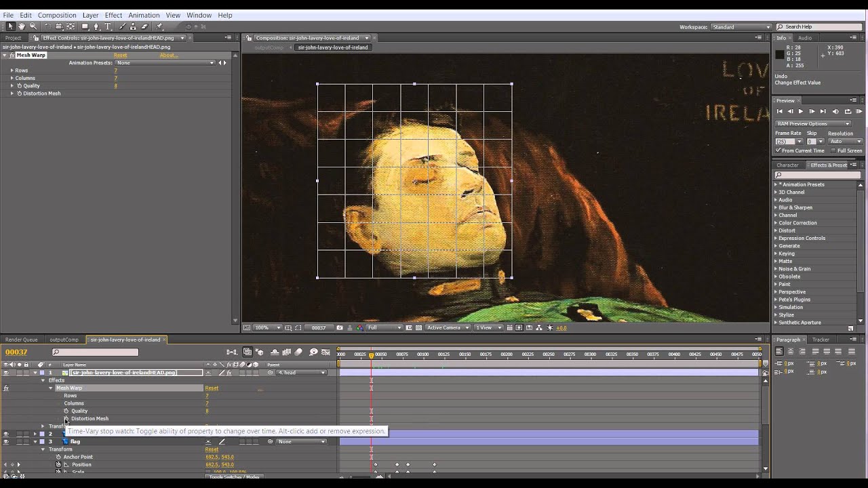Click Reset for flag layer Transform

(212, 449)
